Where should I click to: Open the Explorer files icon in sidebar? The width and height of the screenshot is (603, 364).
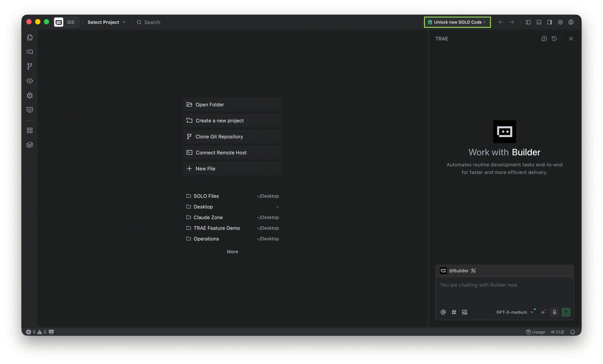(30, 38)
